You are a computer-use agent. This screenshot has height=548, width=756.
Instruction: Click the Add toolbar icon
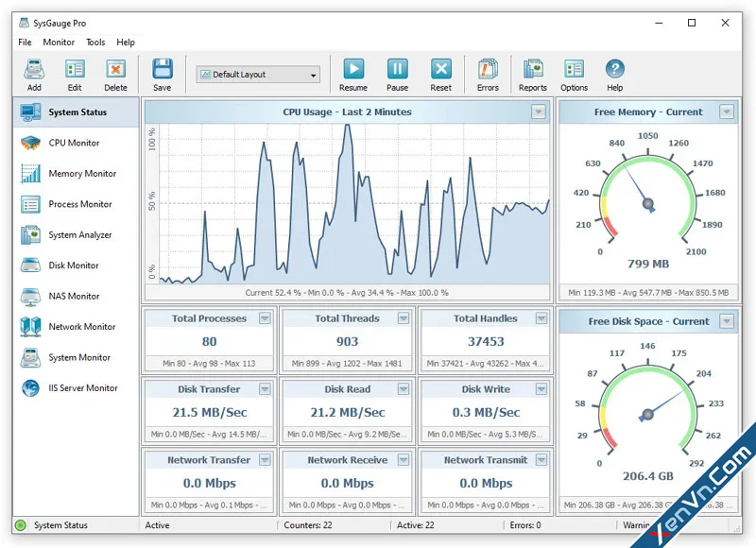pyautogui.click(x=34, y=70)
